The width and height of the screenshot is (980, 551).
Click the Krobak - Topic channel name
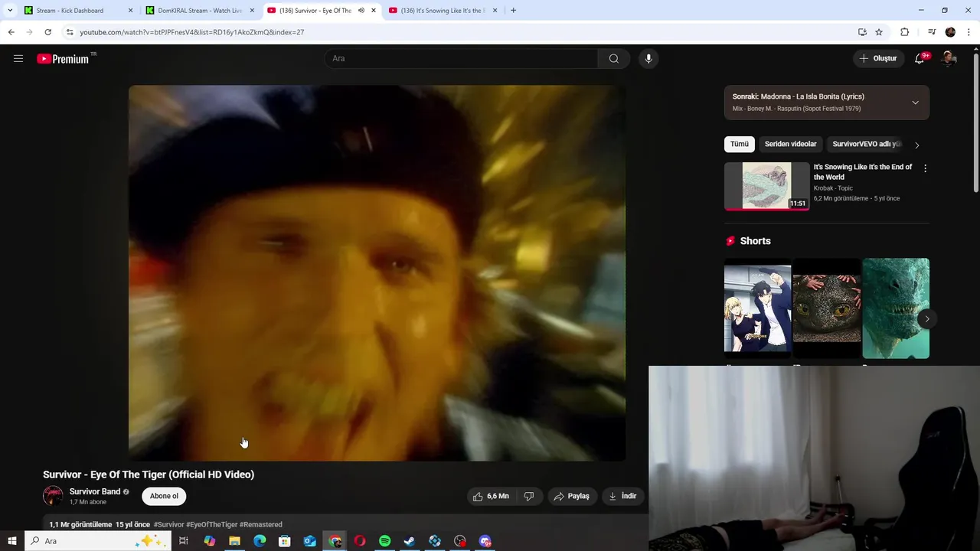pyautogui.click(x=833, y=188)
